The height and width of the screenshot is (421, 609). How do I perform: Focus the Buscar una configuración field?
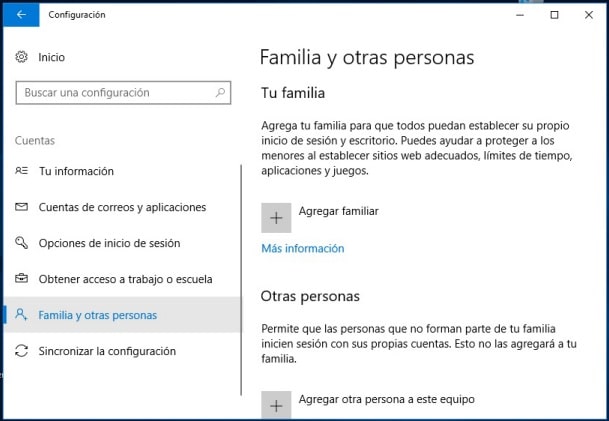pos(115,93)
